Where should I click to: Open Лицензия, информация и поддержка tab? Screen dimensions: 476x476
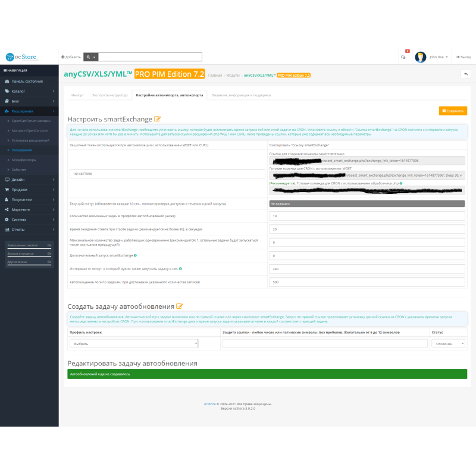[x=242, y=95]
